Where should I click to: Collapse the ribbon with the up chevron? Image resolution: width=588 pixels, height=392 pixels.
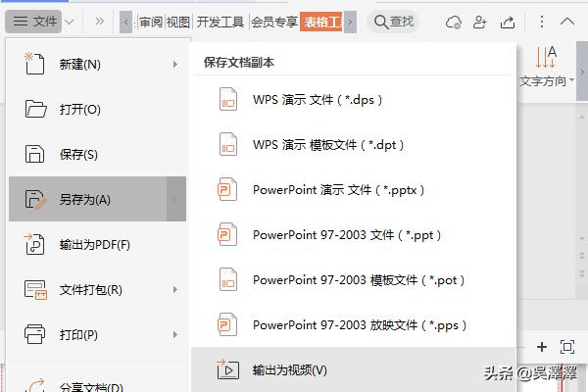click(567, 22)
